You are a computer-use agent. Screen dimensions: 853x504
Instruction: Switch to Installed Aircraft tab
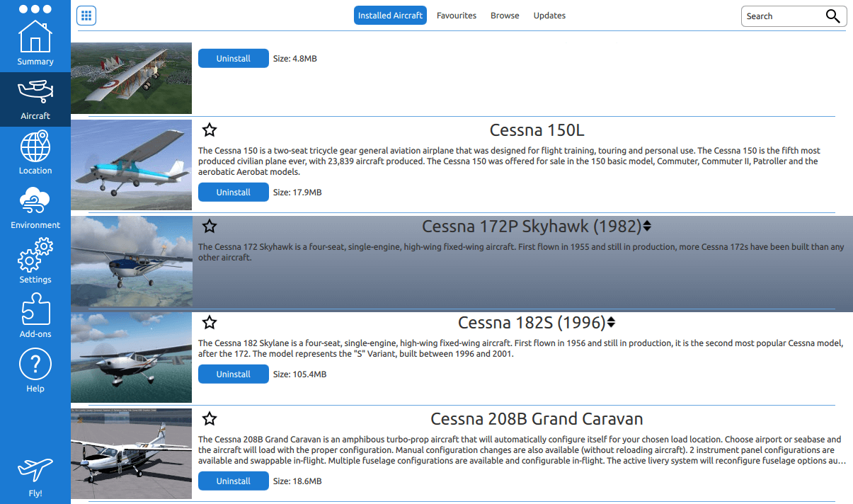click(x=391, y=16)
